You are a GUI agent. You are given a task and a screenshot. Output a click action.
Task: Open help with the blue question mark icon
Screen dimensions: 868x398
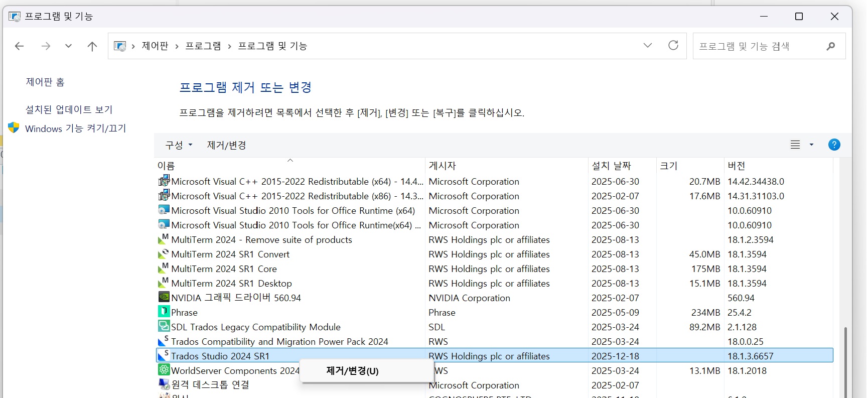point(834,145)
